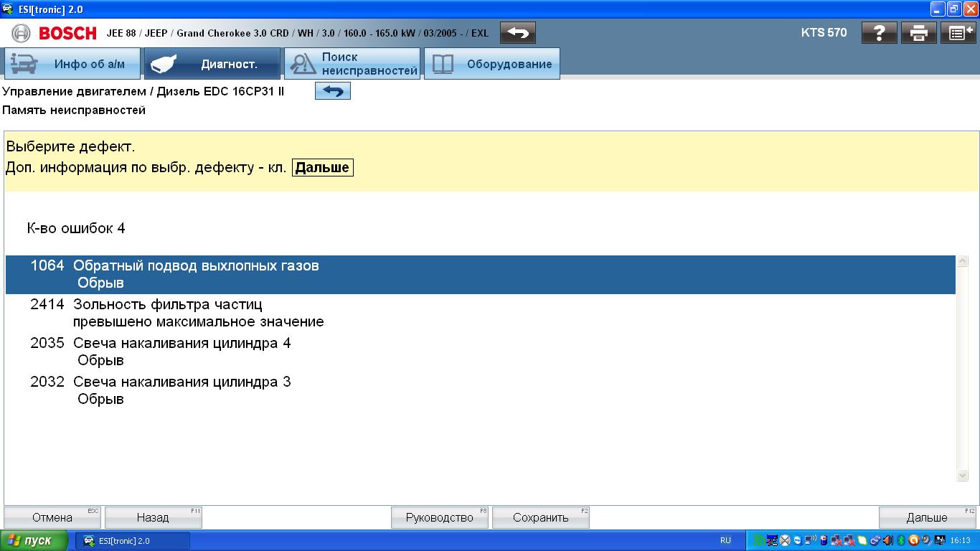The height and width of the screenshot is (551, 980).
Task: Open the Windows пуск start button
Action: pyautogui.click(x=34, y=540)
